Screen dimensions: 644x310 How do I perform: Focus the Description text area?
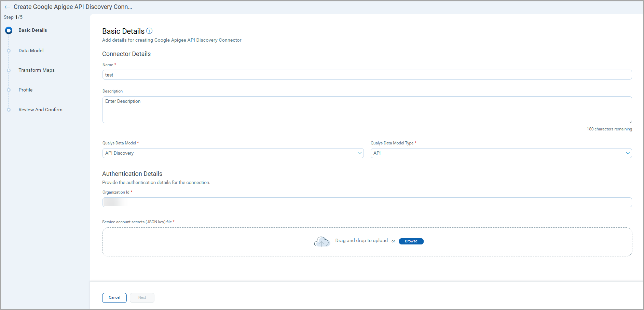[x=367, y=110]
